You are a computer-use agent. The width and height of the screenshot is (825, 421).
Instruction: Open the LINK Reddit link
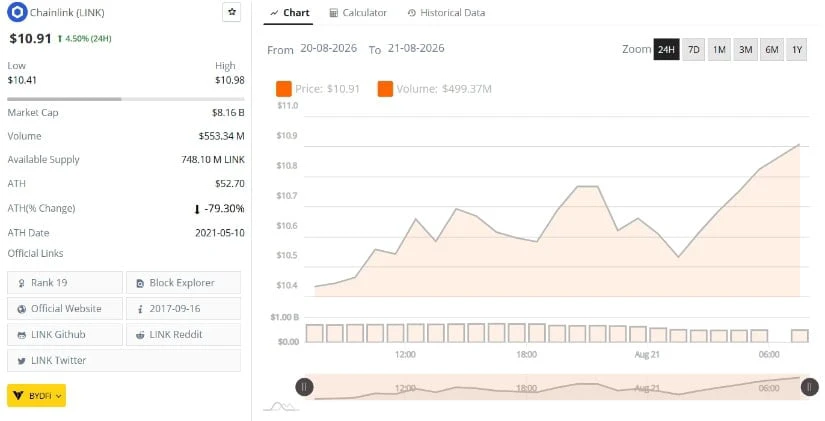[x=183, y=334]
